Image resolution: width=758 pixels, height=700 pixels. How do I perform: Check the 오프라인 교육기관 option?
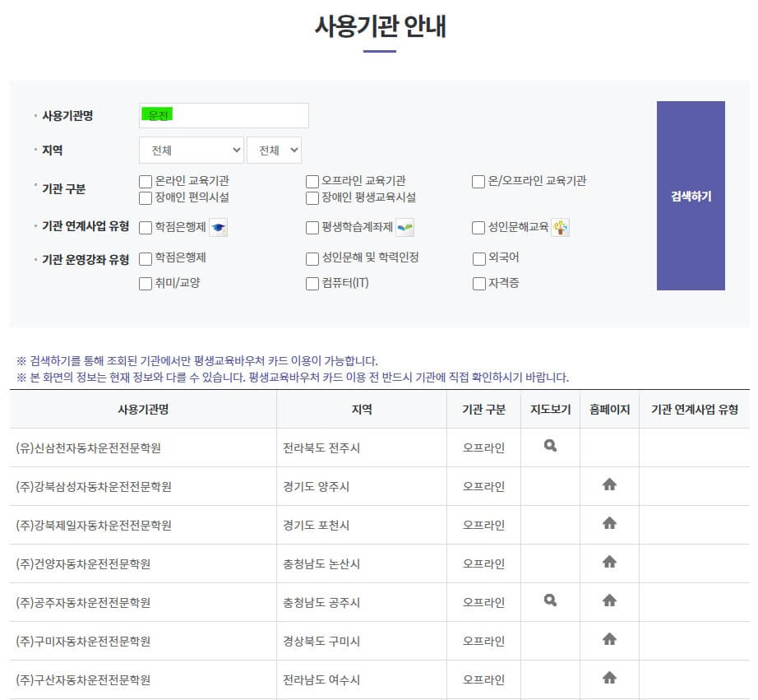(311, 181)
